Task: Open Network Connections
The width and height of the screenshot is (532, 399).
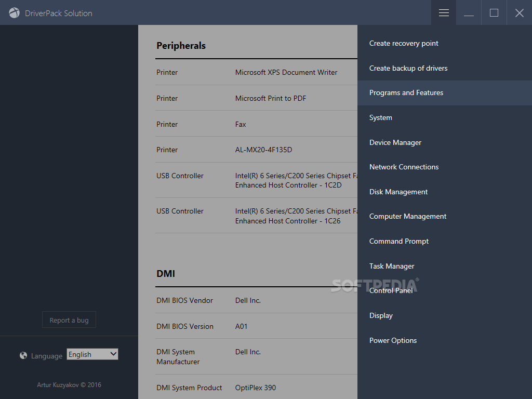Action: 445,167
